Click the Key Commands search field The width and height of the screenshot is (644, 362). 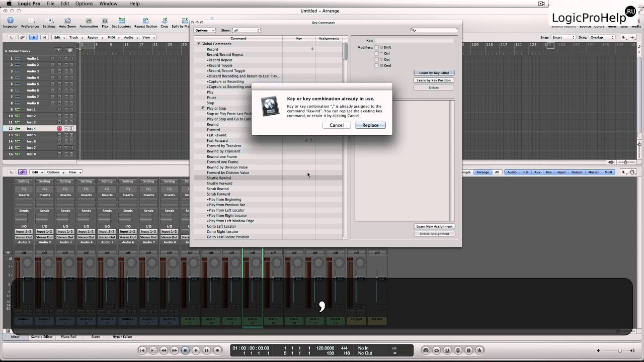coord(434,30)
